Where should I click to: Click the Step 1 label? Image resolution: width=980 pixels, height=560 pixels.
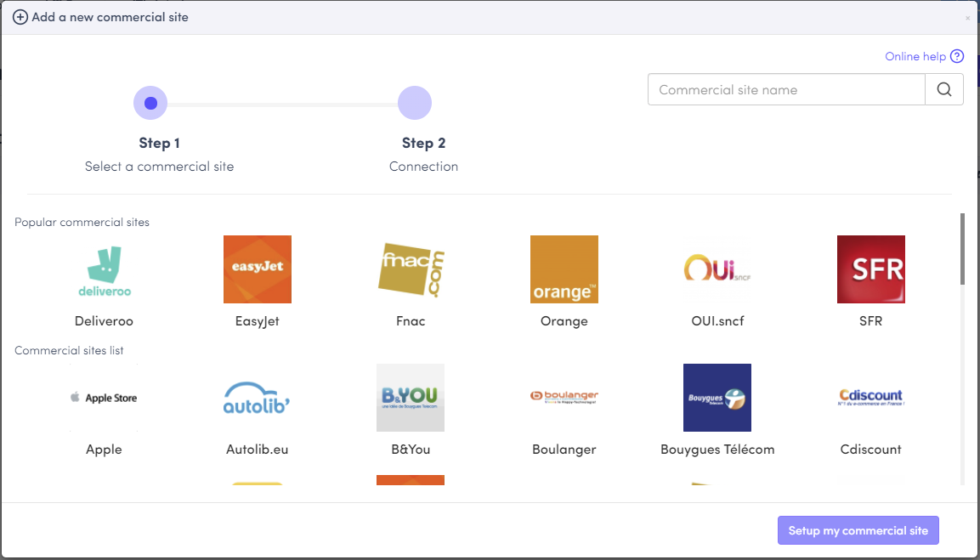point(160,143)
